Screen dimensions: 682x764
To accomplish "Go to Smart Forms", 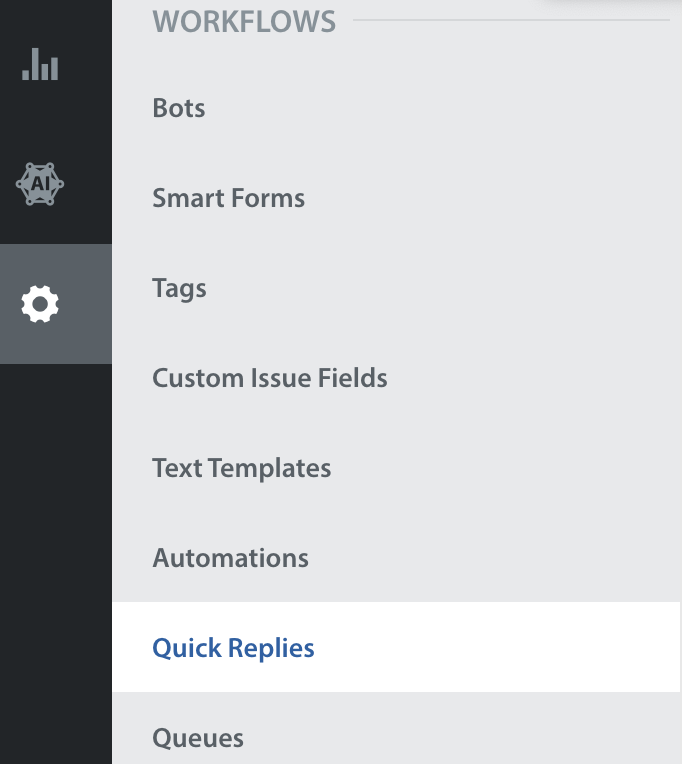I will click(228, 198).
